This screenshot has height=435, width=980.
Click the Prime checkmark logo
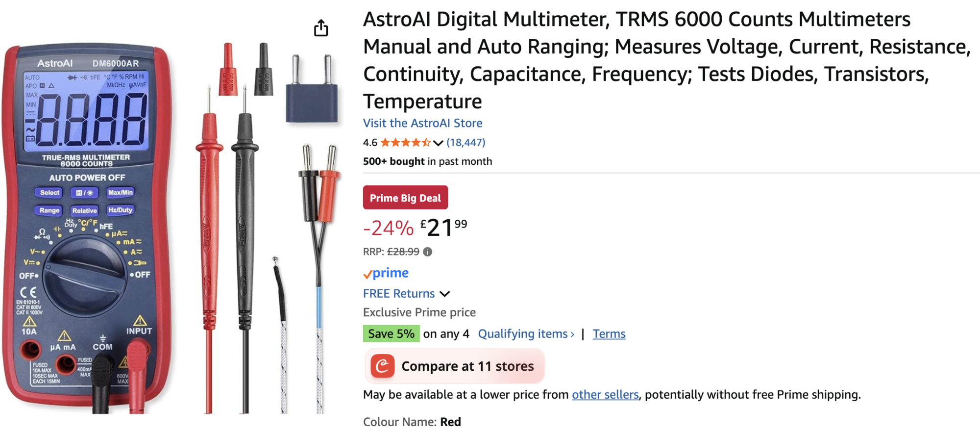point(386,274)
